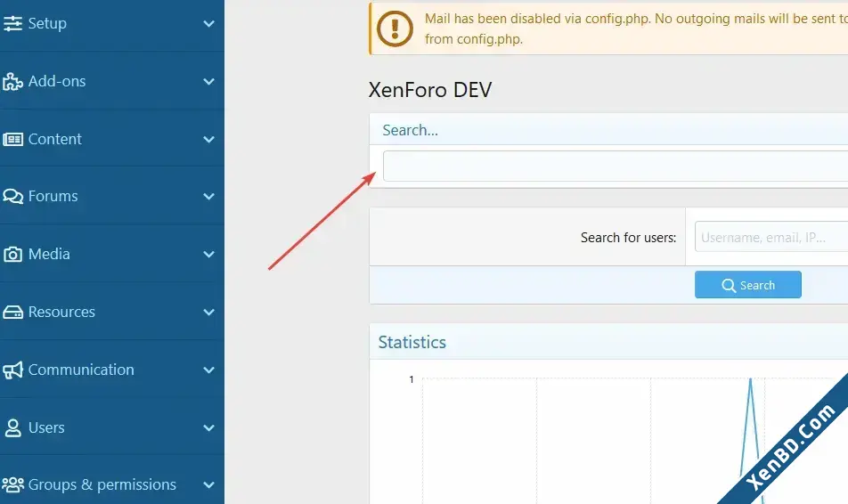Click the XenForo DEV page title
This screenshot has height=504, width=848.
click(430, 90)
